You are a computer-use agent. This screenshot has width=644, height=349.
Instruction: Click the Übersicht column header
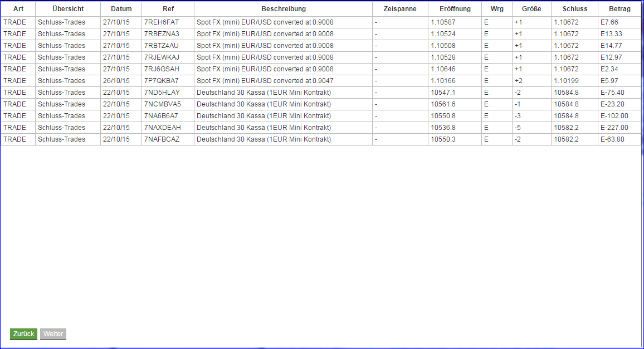coord(67,8)
